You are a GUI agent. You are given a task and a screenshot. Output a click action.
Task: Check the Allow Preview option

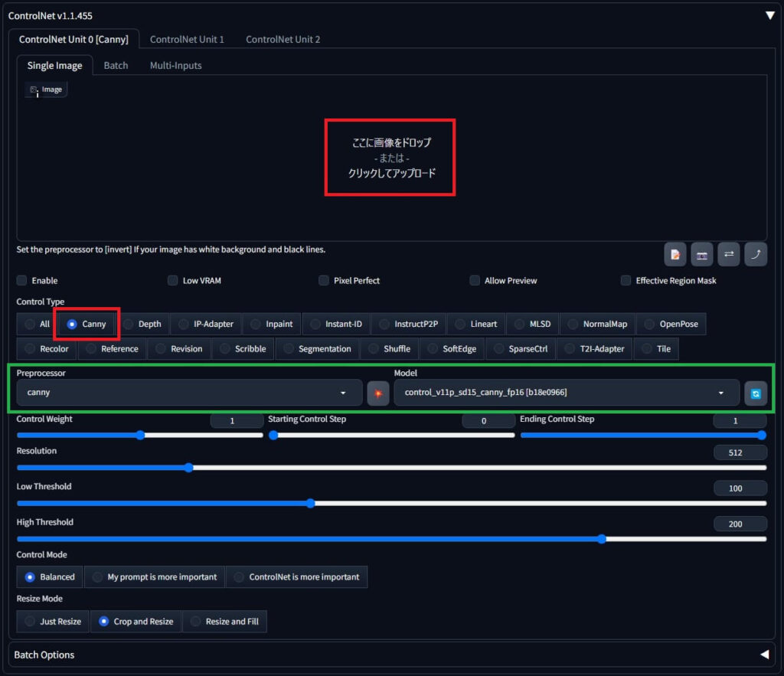475,281
